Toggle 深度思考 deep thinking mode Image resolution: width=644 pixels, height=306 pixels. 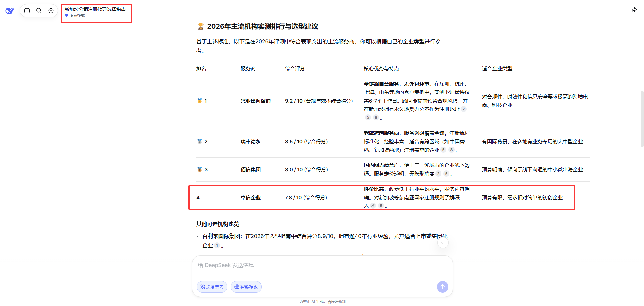(212, 287)
